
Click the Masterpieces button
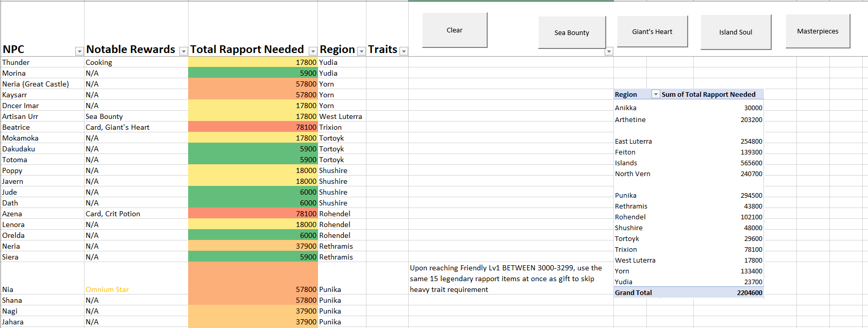pyautogui.click(x=818, y=31)
